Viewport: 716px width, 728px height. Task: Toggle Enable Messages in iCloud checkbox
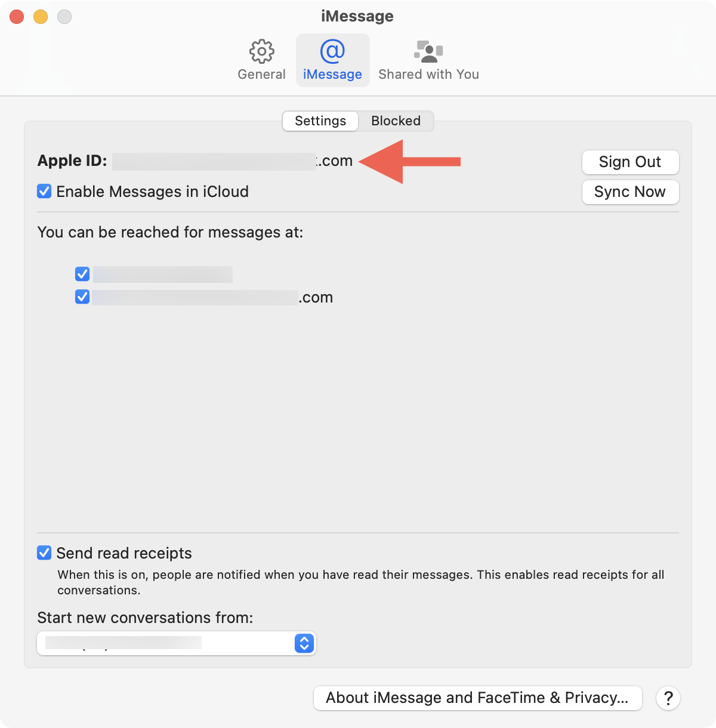pos(44,191)
